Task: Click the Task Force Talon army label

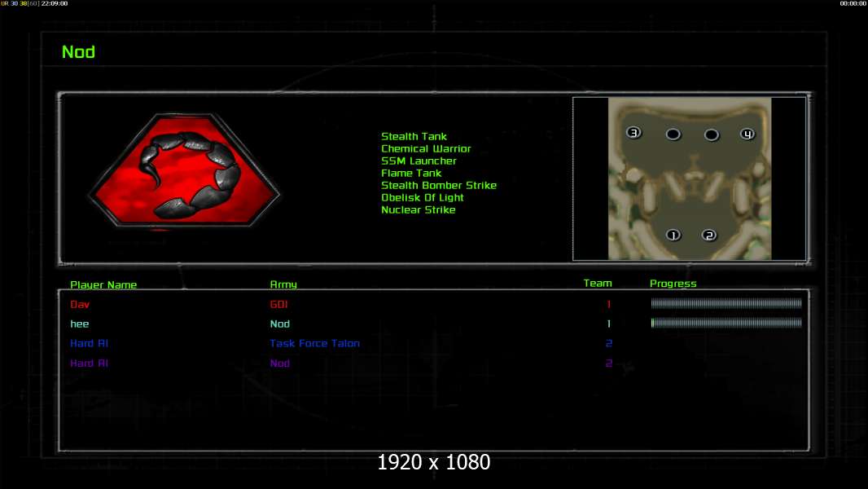Action: (x=314, y=343)
